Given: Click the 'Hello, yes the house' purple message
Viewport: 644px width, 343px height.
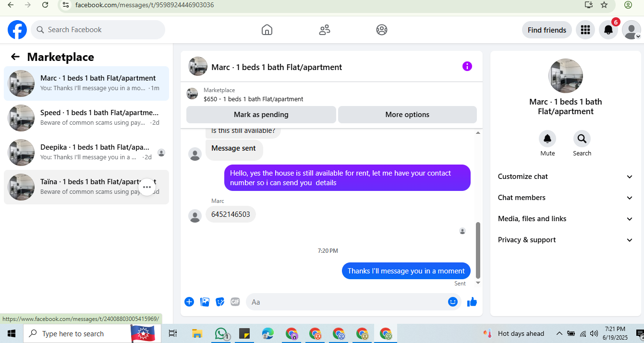Looking at the screenshot, I should [347, 178].
